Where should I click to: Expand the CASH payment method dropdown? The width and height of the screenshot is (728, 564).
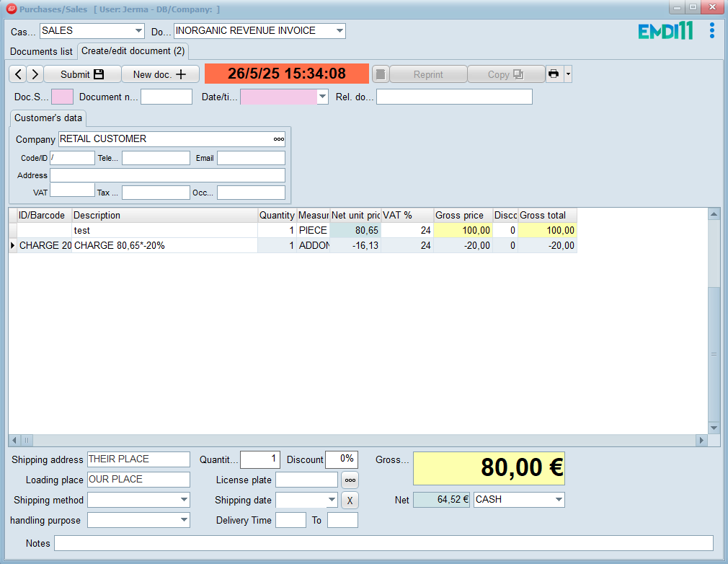[559, 500]
